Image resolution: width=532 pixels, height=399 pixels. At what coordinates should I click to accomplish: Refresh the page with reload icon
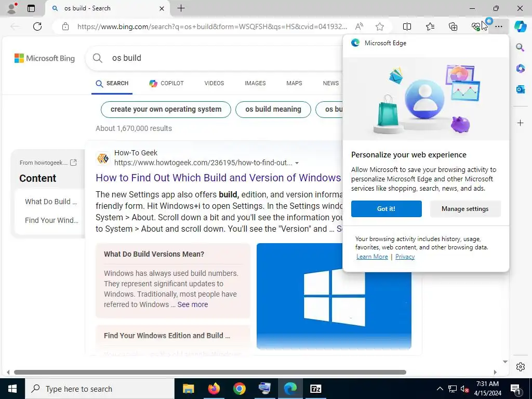click(x=37, y=26)
